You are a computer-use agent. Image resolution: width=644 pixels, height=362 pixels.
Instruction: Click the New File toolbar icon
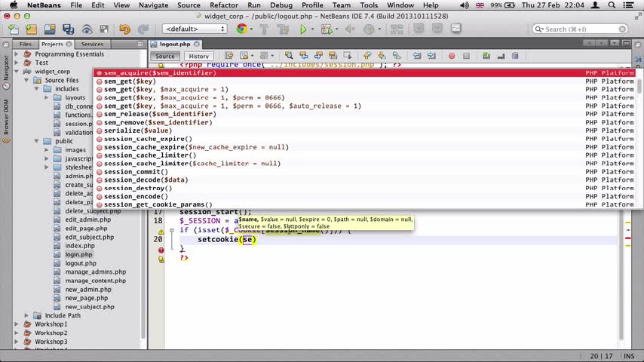pyautogui.click(x=13, y=29)
